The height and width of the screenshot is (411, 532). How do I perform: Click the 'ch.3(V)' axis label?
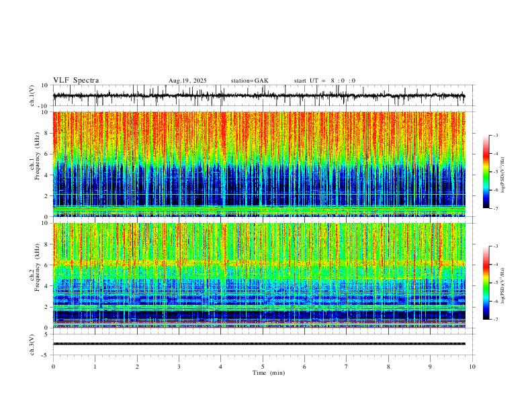[32, 345]
